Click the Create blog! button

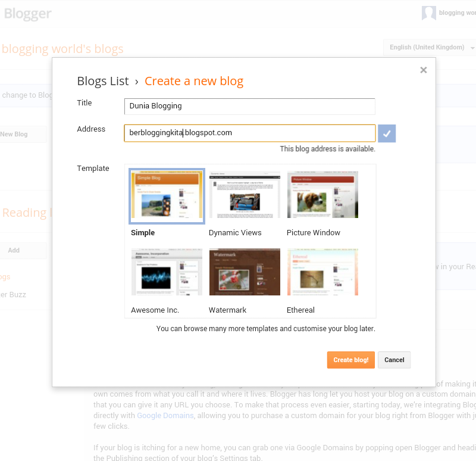click(x=350, y=360)
